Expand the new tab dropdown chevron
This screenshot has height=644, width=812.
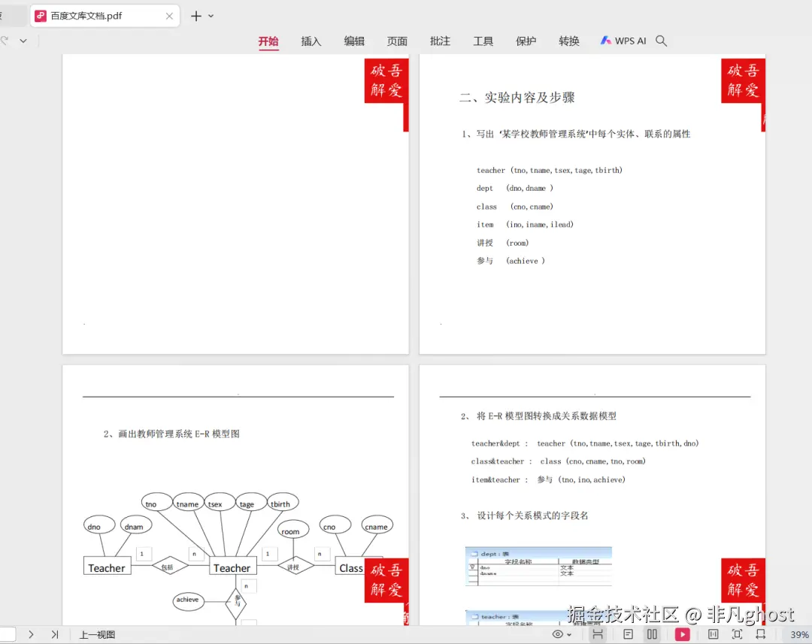[208, 15]
